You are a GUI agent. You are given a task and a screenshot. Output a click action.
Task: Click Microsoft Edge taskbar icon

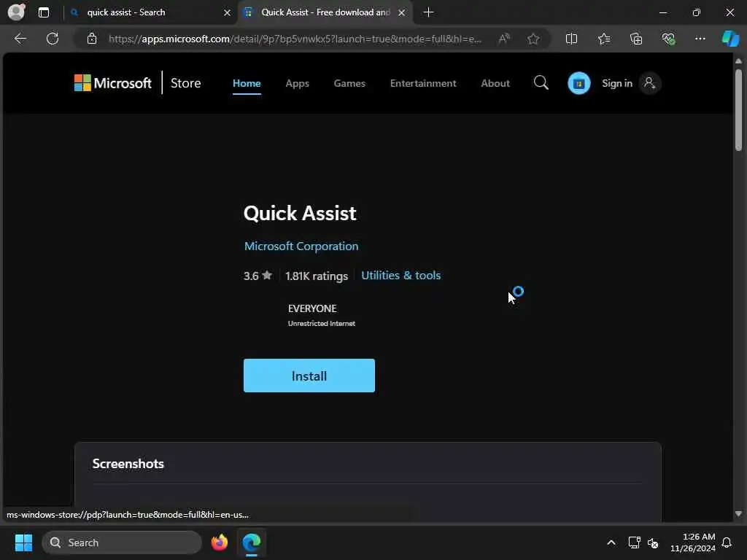click(251, 542)
